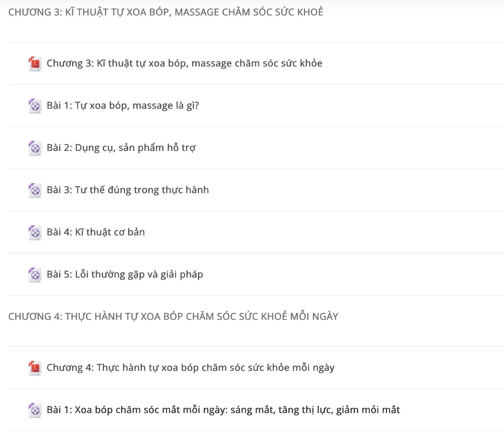Click PDF icon beside Chương 3 document
The image size is (504, 431).
(35, 64)
